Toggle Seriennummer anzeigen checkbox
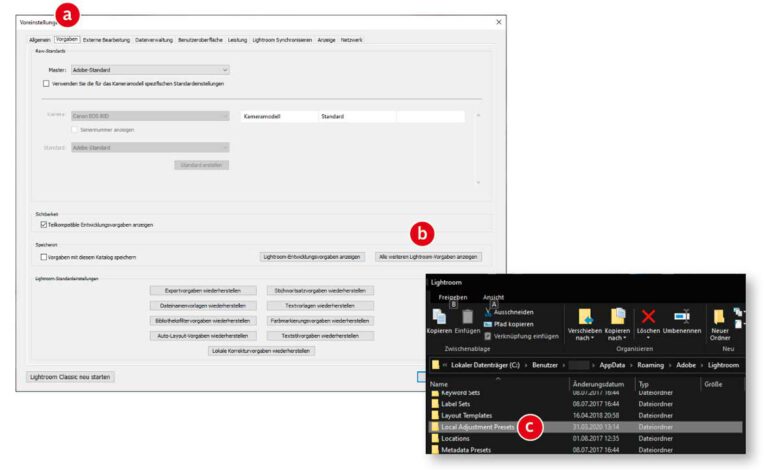Screen dimensions: 780x470 click(75, 130)
